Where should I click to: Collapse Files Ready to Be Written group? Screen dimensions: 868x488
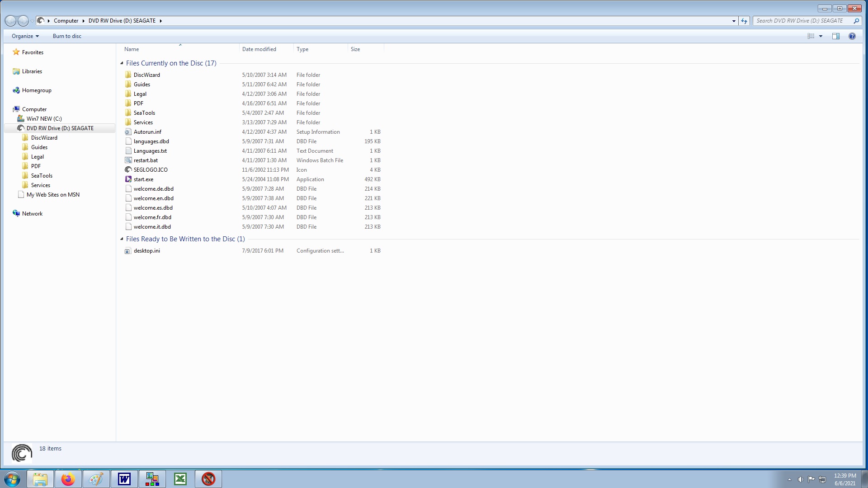(122, 239)
